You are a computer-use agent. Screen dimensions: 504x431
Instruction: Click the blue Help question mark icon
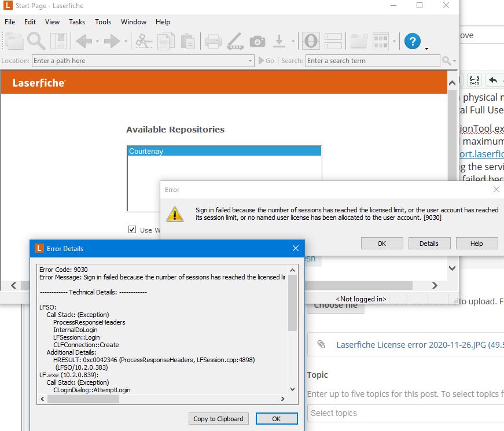point(412,41)
